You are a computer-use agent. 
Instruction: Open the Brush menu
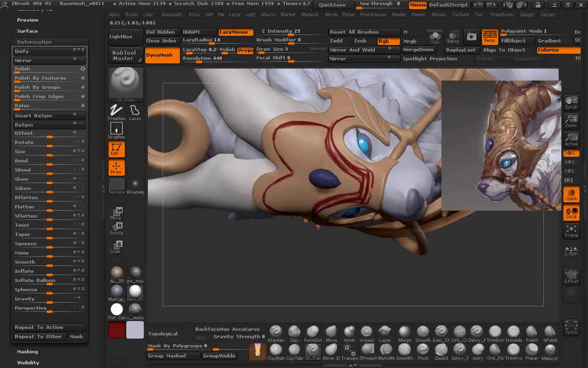coord(131,14)
